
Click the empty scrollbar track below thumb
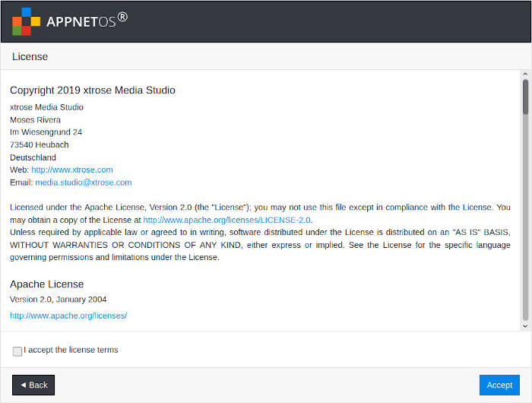click(526, 217)
